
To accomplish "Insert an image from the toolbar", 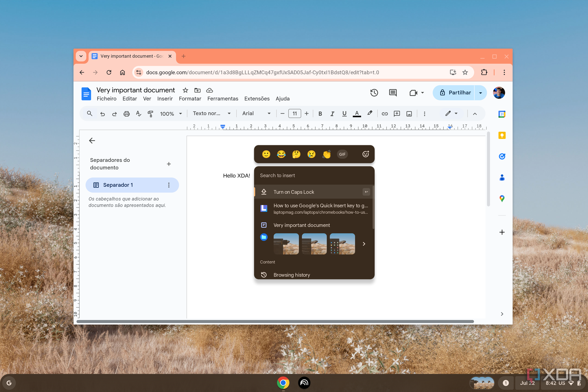I will (x=409, y=113).
